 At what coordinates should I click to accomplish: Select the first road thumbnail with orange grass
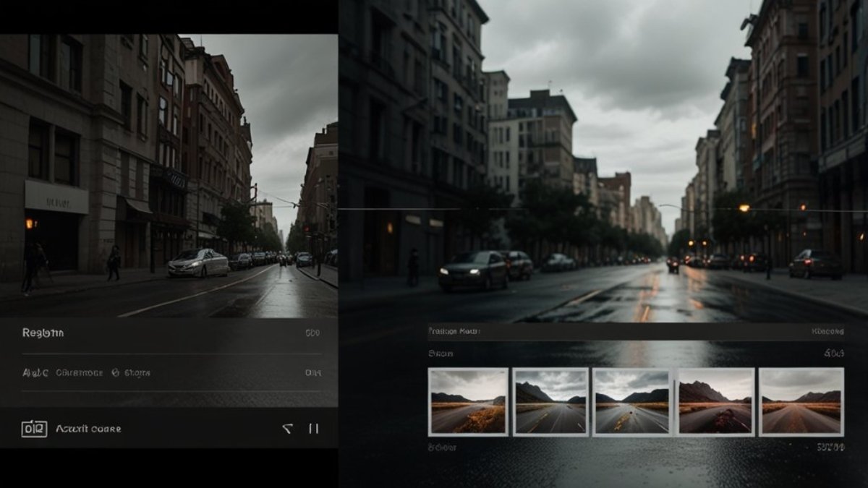[x=468, y=402]
